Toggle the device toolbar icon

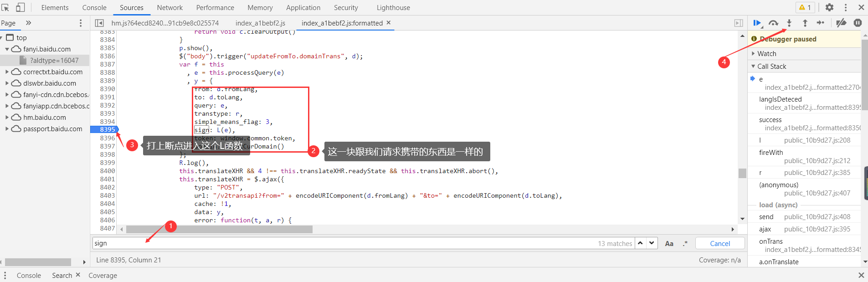[21, 7]
